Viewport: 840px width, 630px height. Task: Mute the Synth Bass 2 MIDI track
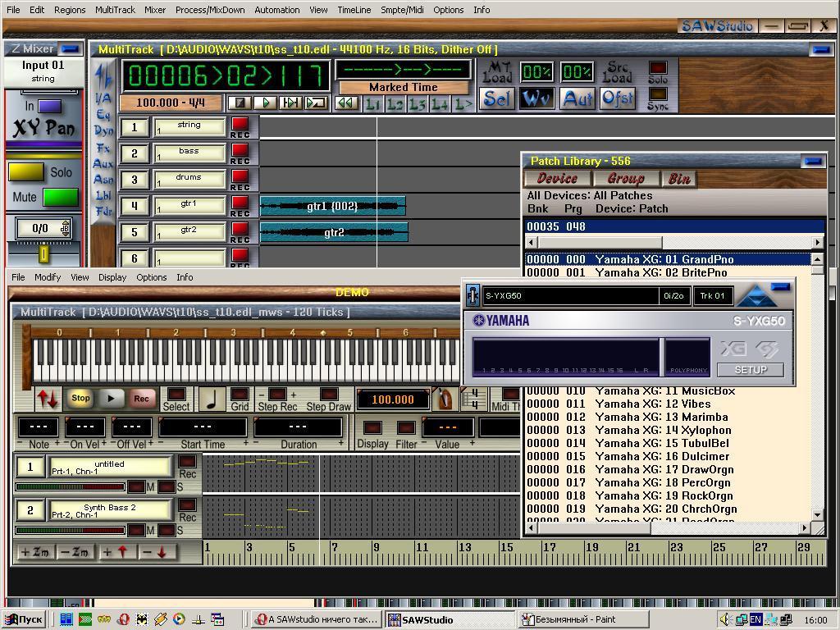[137, 531]
